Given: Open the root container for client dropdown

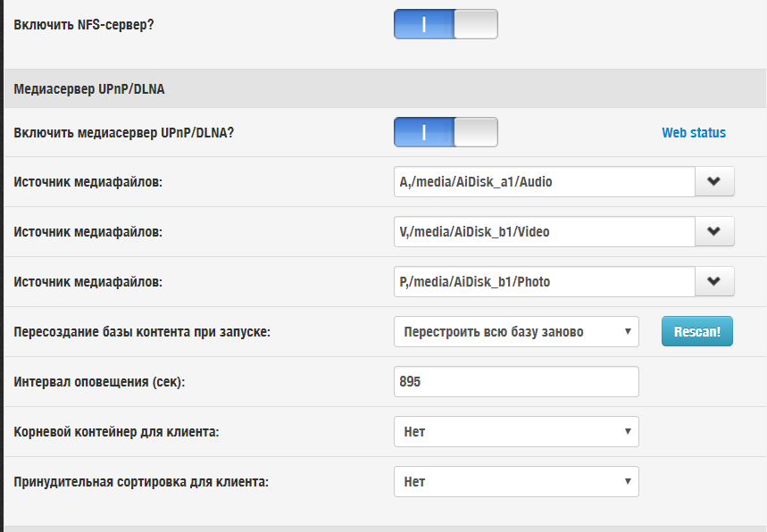Looking at the screenshot, I should (x=516, y=431).
